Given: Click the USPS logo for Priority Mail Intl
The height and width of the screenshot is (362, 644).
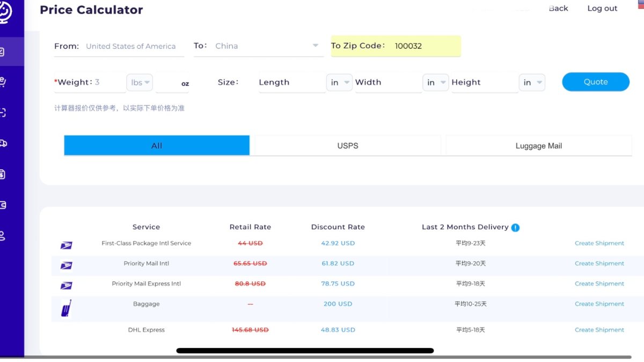Looking at the screenshot, I should pyautogui.click(x=66, y=265).
